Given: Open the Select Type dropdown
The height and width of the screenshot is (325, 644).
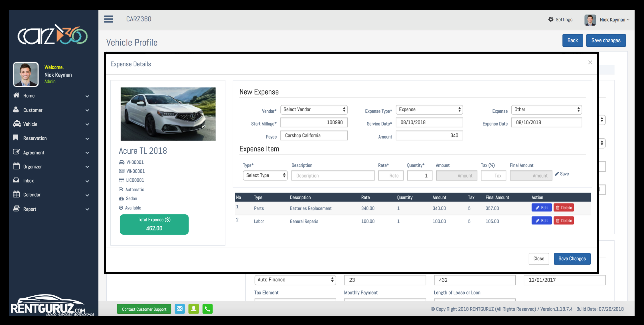Looking at the screenshot, I should click(x=265, y=175).
